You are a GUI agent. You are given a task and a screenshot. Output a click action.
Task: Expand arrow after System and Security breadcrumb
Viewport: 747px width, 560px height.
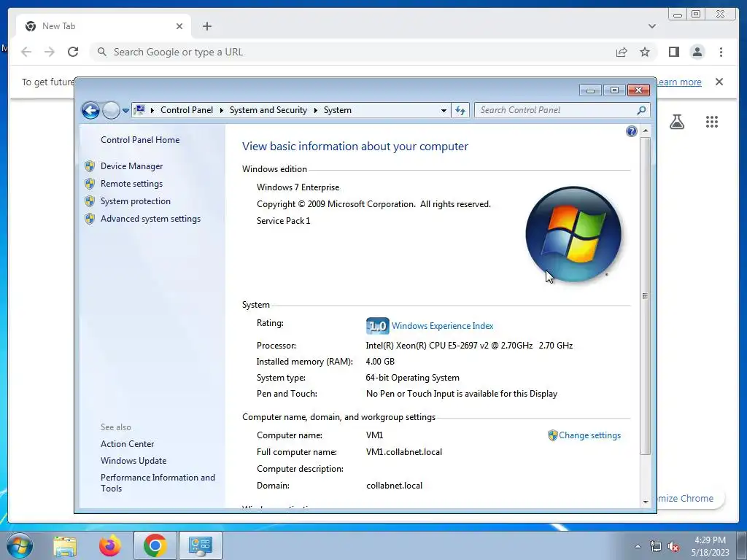(x=315, y=111)
